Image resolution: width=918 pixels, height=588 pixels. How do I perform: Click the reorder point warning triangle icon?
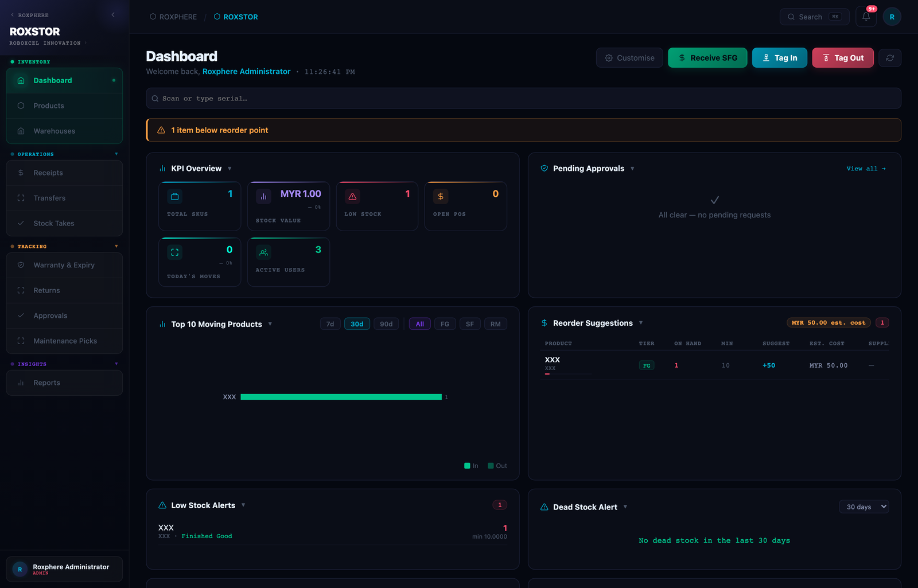coord(161,130)
